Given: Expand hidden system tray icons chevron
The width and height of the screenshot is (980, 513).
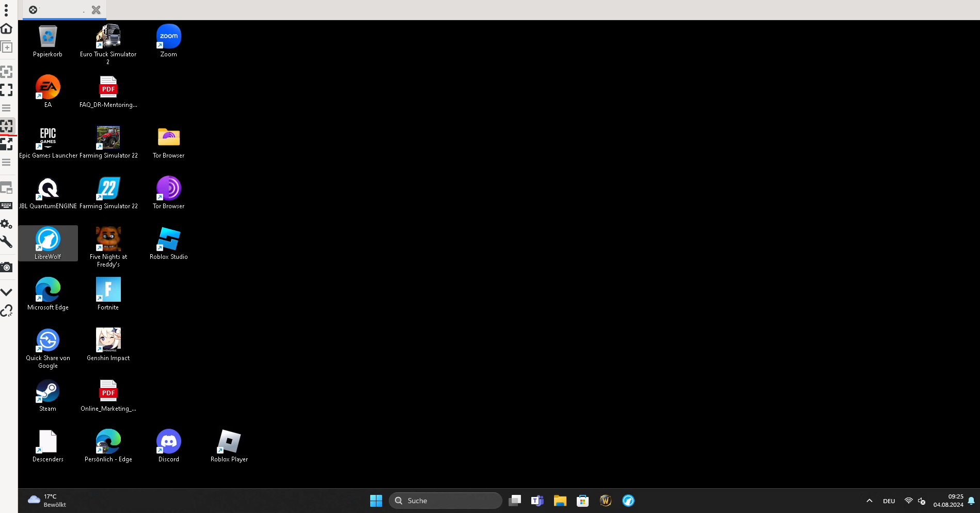Looking at the screenshot, I should 870,501.
